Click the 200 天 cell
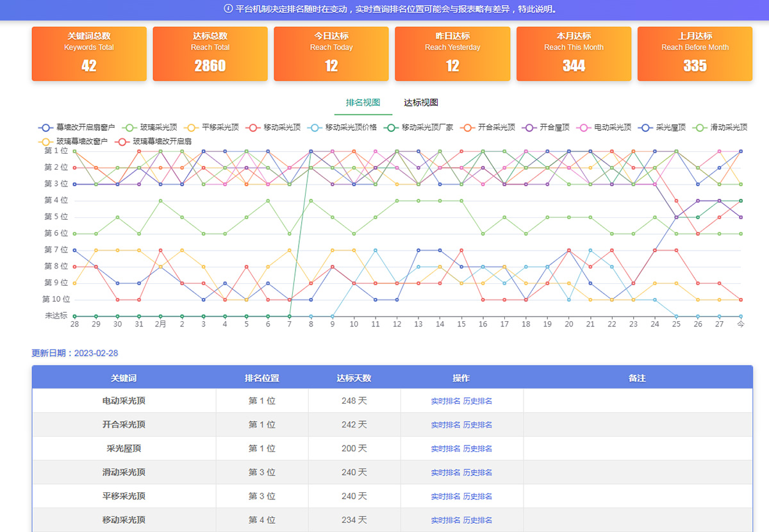 [x=354, y=449]
